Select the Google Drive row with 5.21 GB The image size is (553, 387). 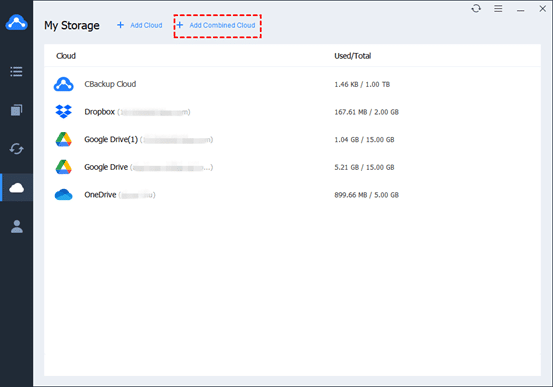pos(106,167)
